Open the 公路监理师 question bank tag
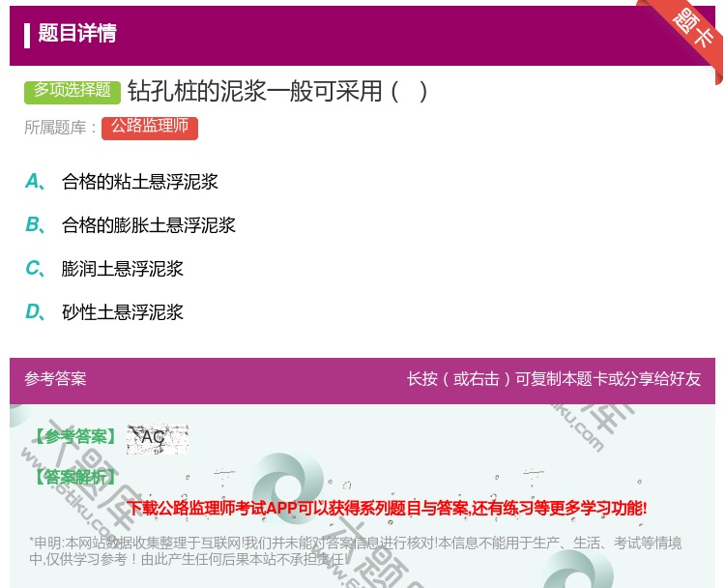This screenshot has height=588, width=725. (150, 129)
